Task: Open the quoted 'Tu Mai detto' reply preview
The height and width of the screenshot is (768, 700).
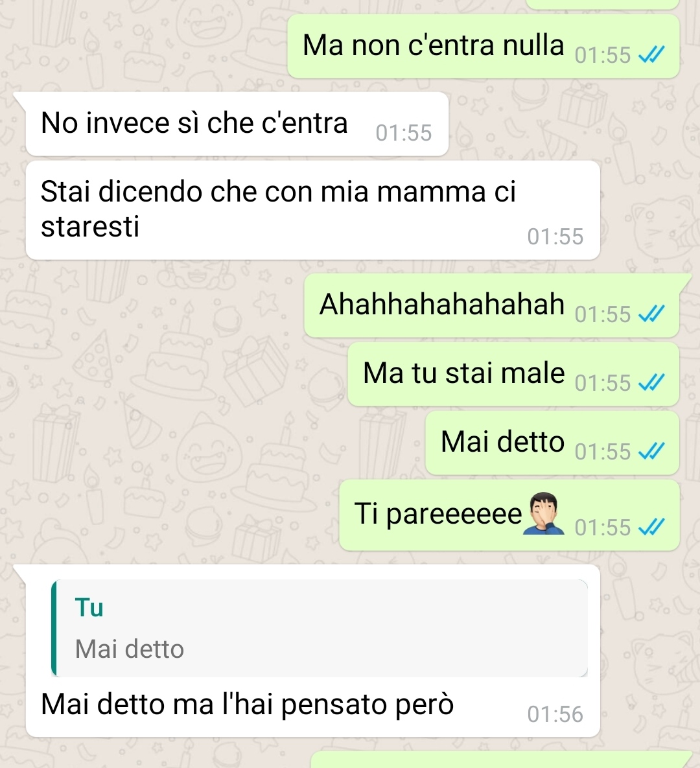Action: pyautogui.click(x=320, y=628)
